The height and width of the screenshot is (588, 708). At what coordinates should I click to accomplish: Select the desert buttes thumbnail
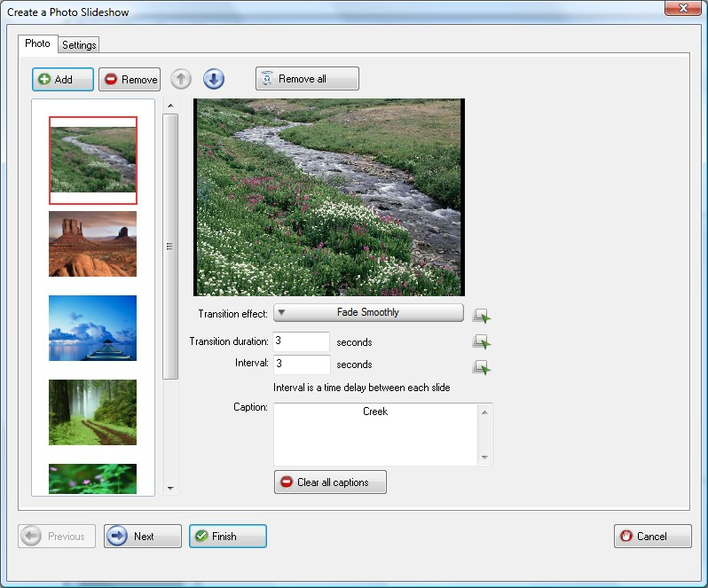92,244
